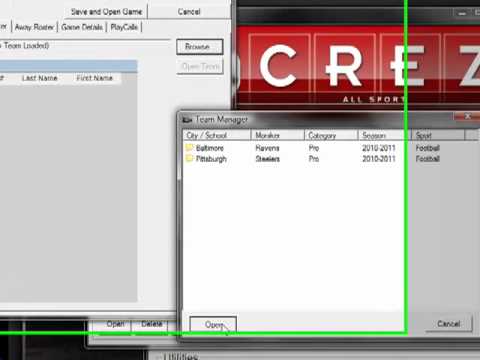The width and height of the screenshot is (480, 360).
Task: Click Team Manager title bar icon
Action: pos(188,119)
